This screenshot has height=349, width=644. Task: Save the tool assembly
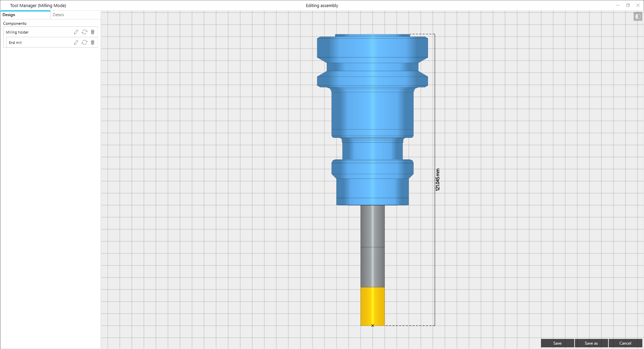click(557, 343)
